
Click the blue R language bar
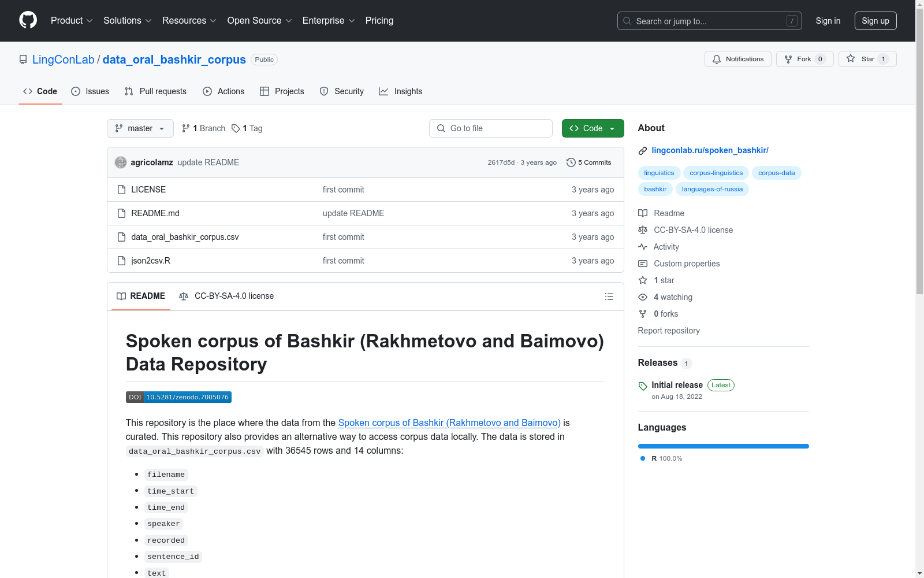(x=723, y=446)
